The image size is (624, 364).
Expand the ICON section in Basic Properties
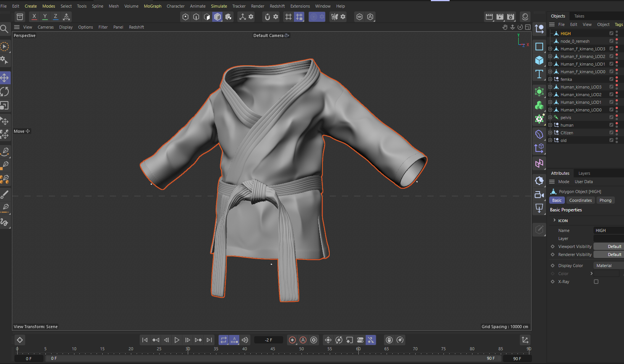point(555,220)
